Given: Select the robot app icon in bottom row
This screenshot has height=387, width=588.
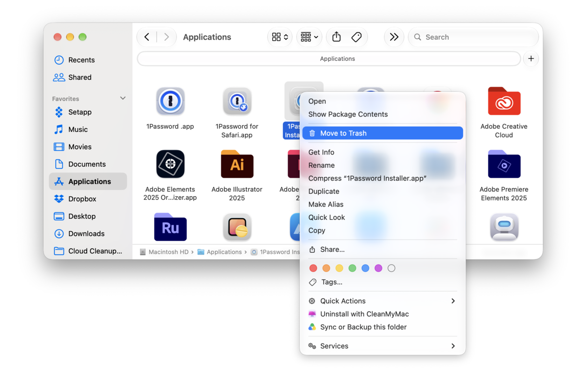Looking at the screenshot, I should coord(504,227).
